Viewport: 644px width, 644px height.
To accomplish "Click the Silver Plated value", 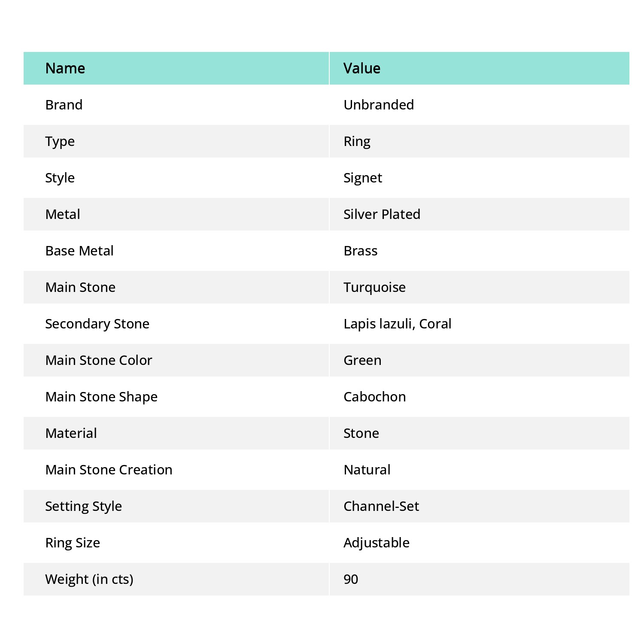I will [x=382, y=214].
